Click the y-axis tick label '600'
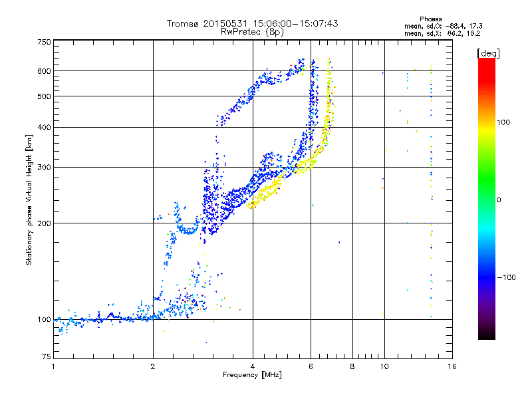This screenshot has width=532, height=399. click(44, 71)
